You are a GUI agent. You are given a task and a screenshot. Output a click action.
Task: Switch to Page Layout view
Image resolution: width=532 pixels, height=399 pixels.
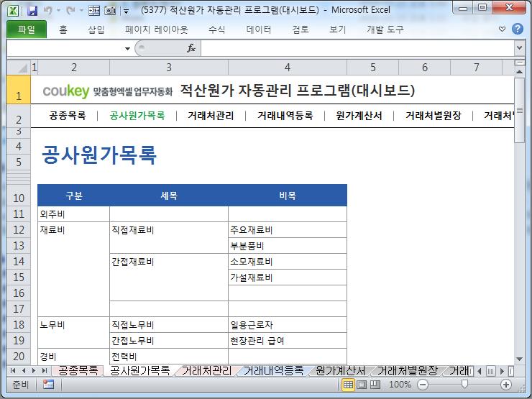(x=362, y=385)
